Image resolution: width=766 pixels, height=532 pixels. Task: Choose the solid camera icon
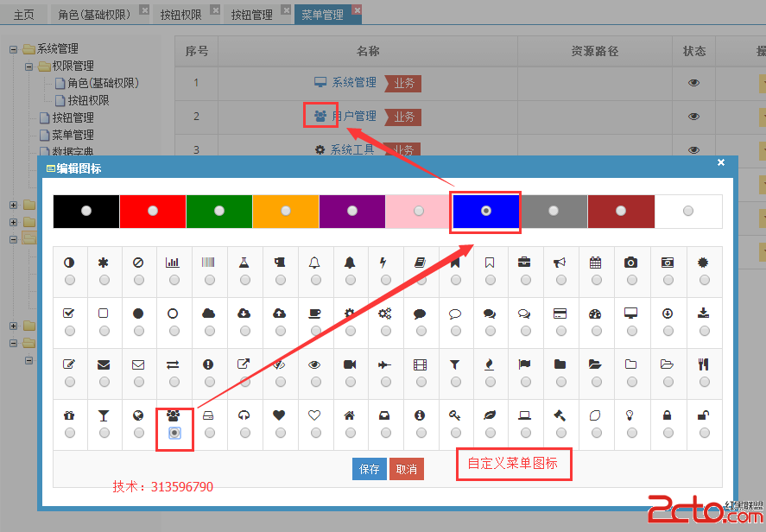(x=630, y=263)
